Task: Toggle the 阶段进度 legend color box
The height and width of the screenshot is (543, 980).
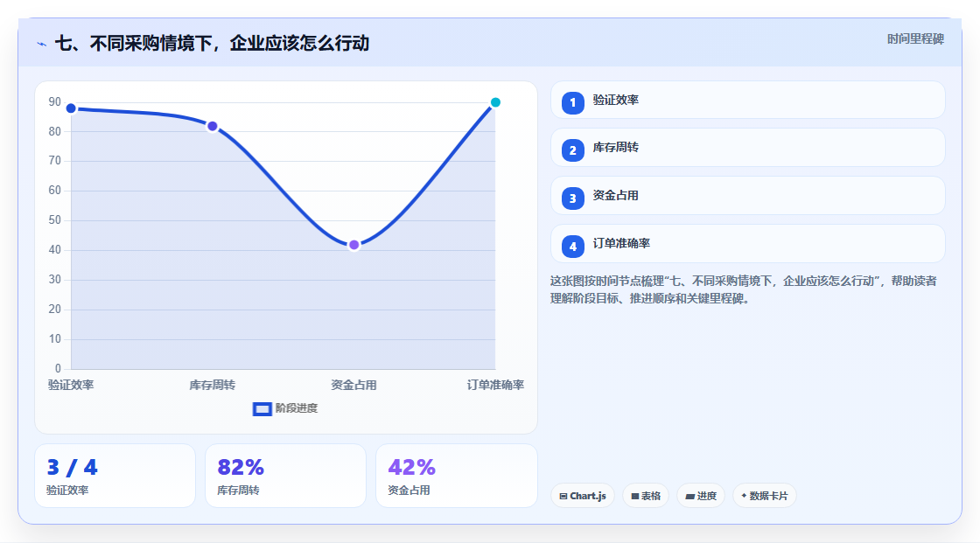Action: tap(262, 409)
